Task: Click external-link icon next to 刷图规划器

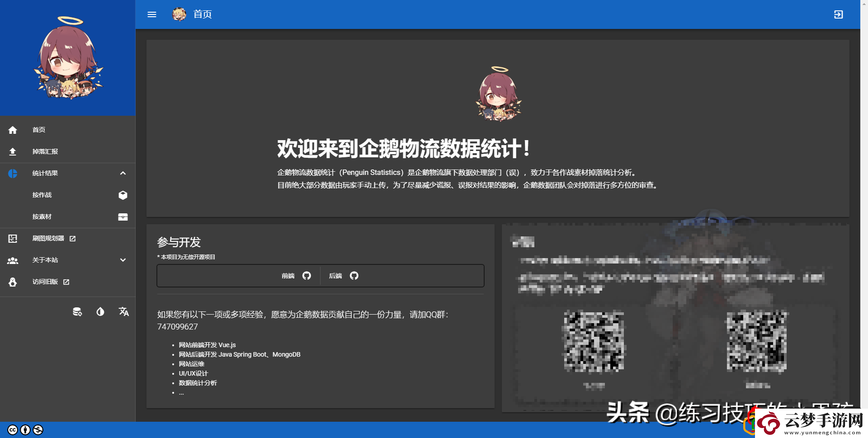Action: [x=72, y=238]
